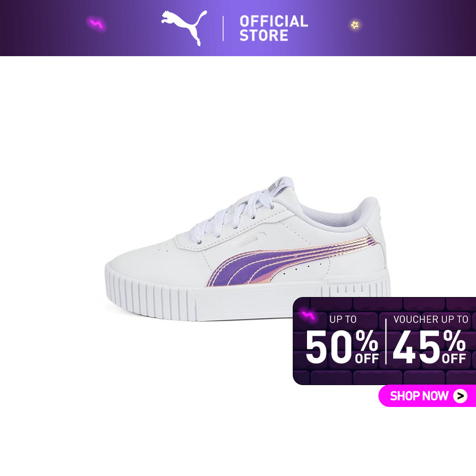This screenshot has width=476, height=476.
Task: Click the vertical divider in header banner
Action: tap(223, 29)
